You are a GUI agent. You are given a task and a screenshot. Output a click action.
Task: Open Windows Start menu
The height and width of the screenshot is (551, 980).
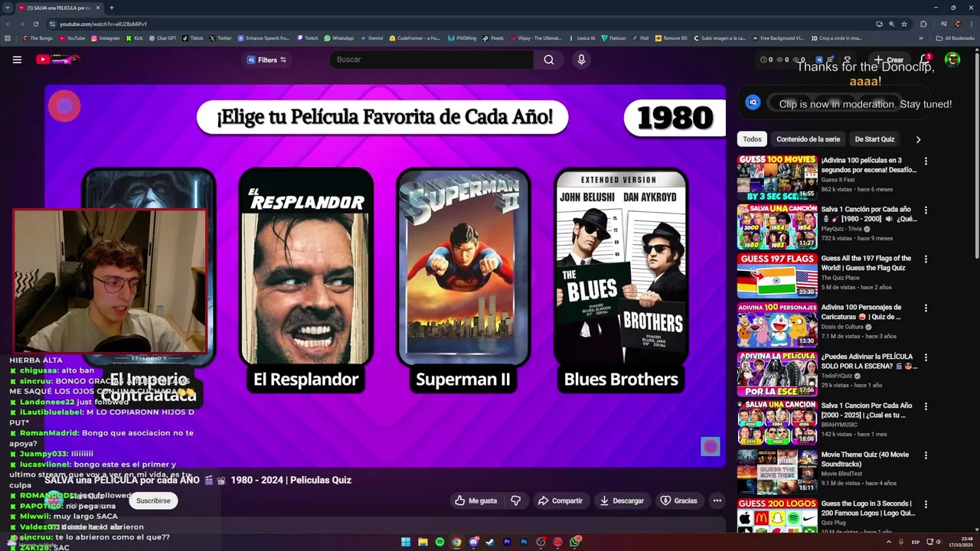[406, 542]
